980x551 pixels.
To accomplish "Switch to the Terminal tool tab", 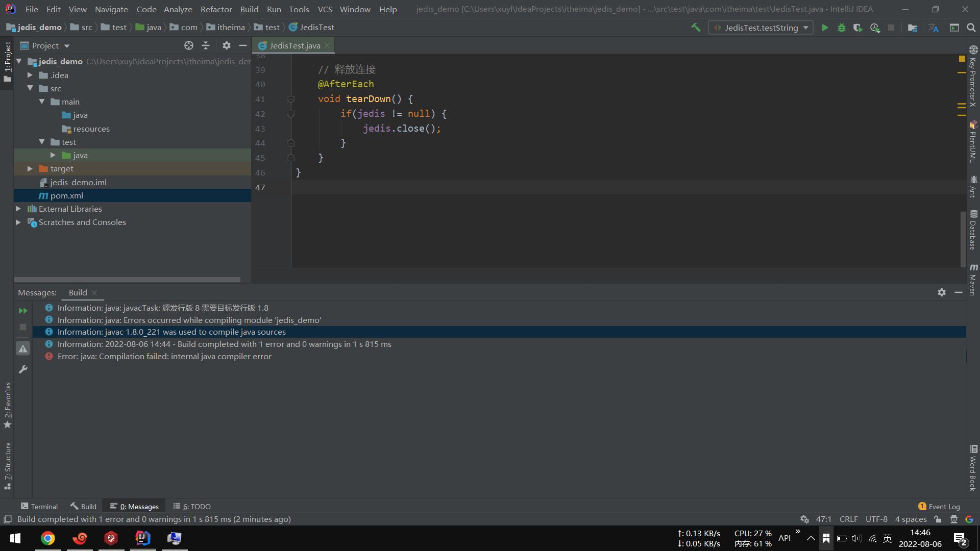I will [39, 506].
